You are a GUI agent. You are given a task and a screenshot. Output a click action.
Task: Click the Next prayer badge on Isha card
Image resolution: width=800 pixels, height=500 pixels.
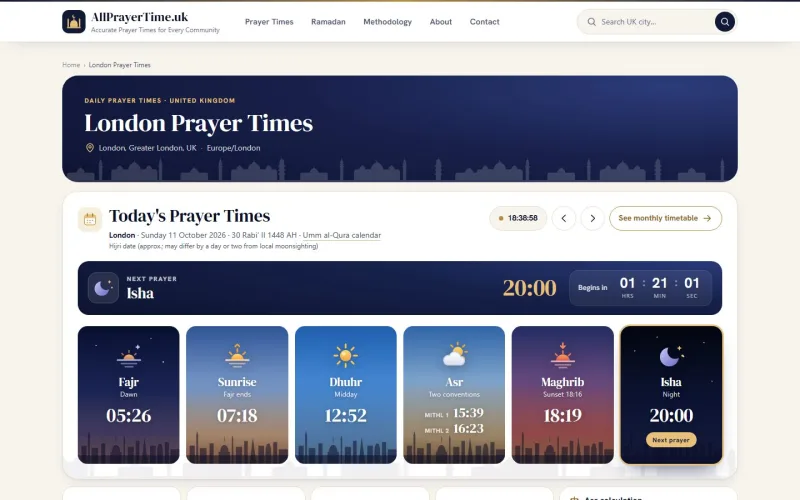click(671, 440)
